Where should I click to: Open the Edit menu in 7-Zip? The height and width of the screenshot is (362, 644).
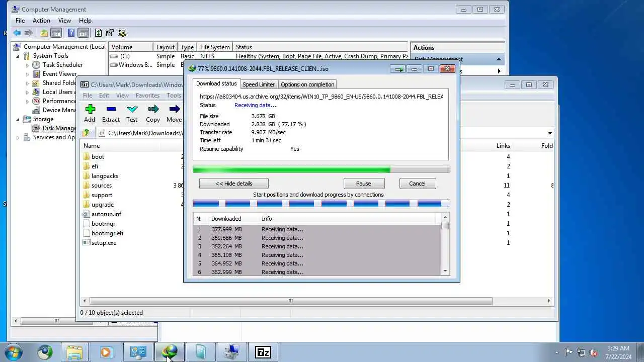pyautogui.click(x=104, y=96)
